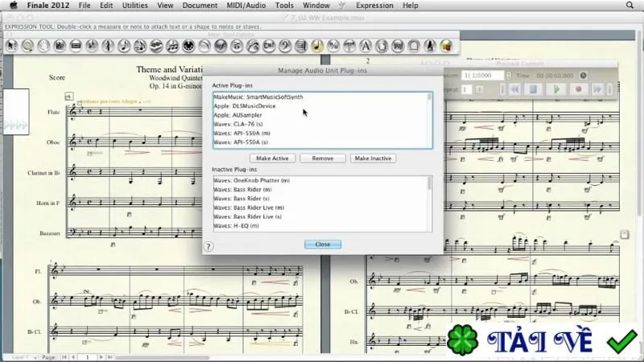This screenshot has width=644, height=362.
Task: Select Waves: API-550A (s) plug-in
Action: point(320,142)
